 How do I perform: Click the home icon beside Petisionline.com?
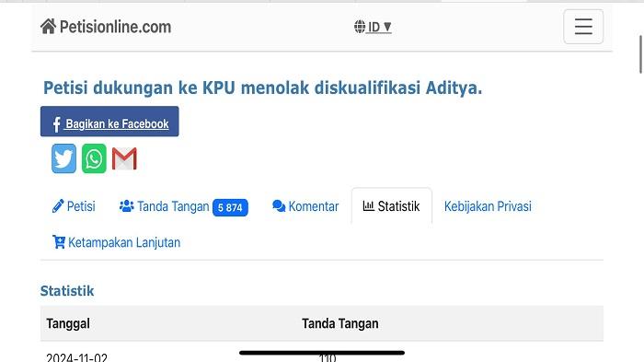point(48,27)
